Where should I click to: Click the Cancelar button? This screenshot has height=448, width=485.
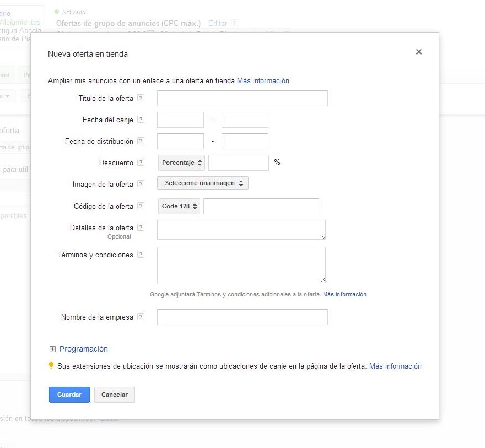point(115,395)
